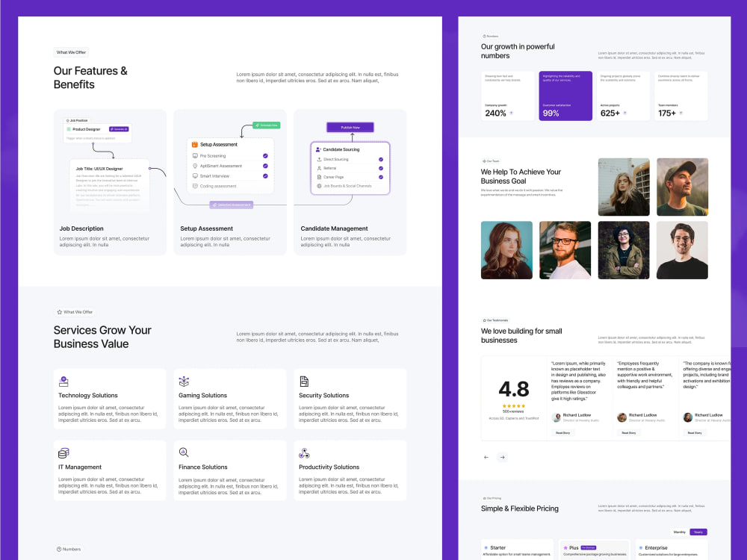Switch pricing to Monthly billing
This screenshot has width=747, height=560.
679,532
